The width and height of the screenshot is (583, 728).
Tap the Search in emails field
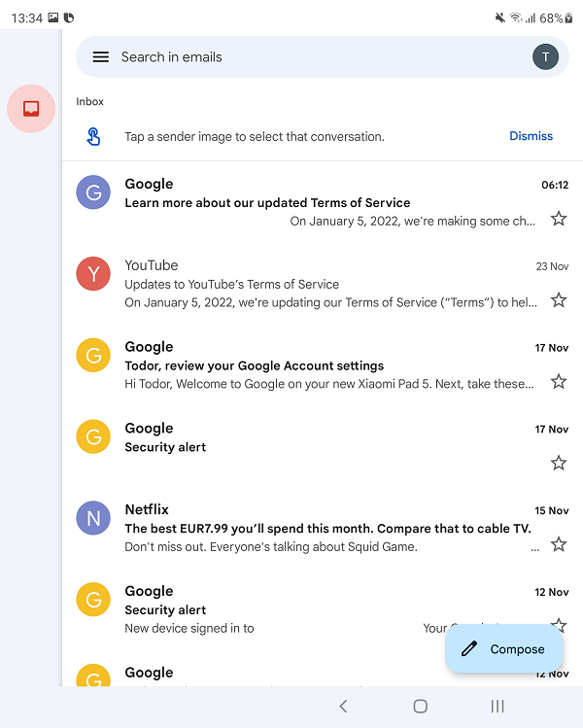(323, 57)
